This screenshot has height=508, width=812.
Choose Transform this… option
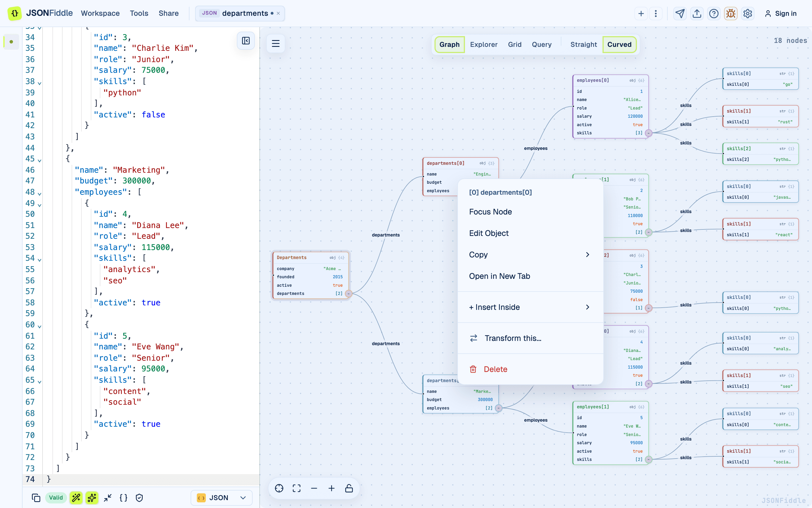[530, 338]
